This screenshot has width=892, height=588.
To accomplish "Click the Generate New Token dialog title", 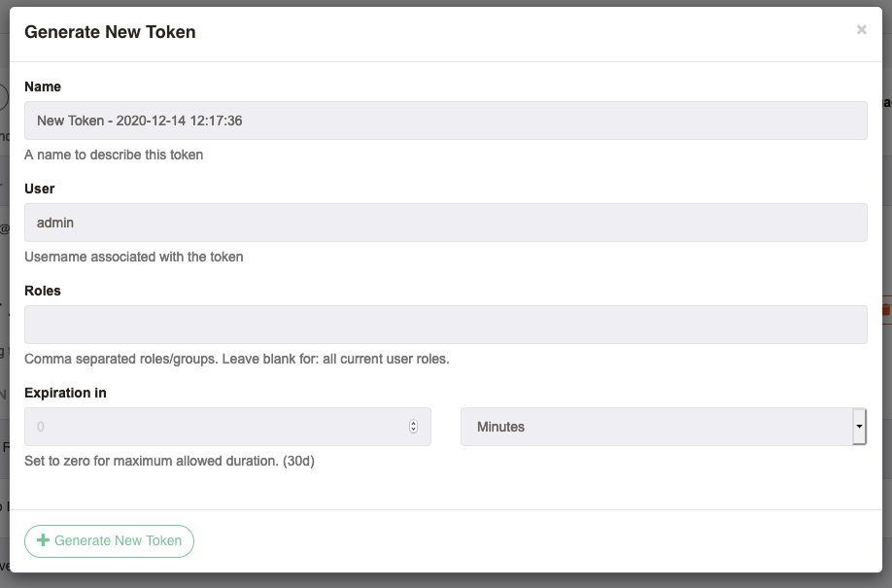I will point(110,32).
